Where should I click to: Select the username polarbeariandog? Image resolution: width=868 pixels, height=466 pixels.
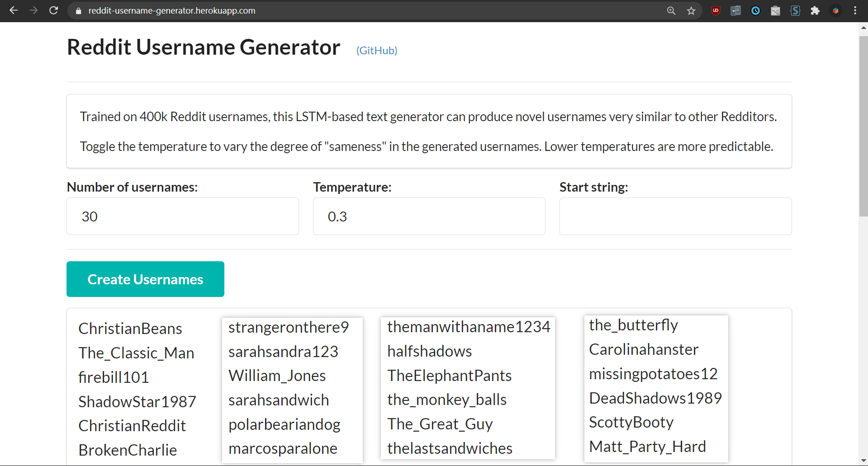click(x=285, y=424)
